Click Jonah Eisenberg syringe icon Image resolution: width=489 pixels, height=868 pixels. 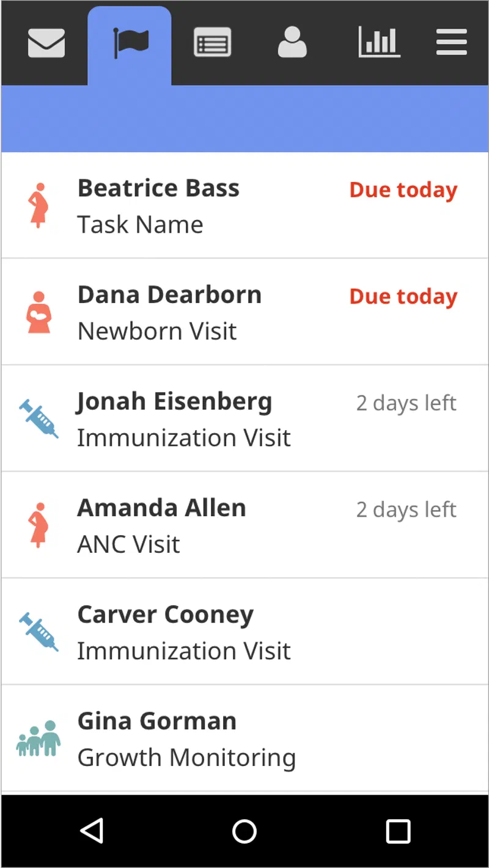pyautogui.click(x=39, y=418)
